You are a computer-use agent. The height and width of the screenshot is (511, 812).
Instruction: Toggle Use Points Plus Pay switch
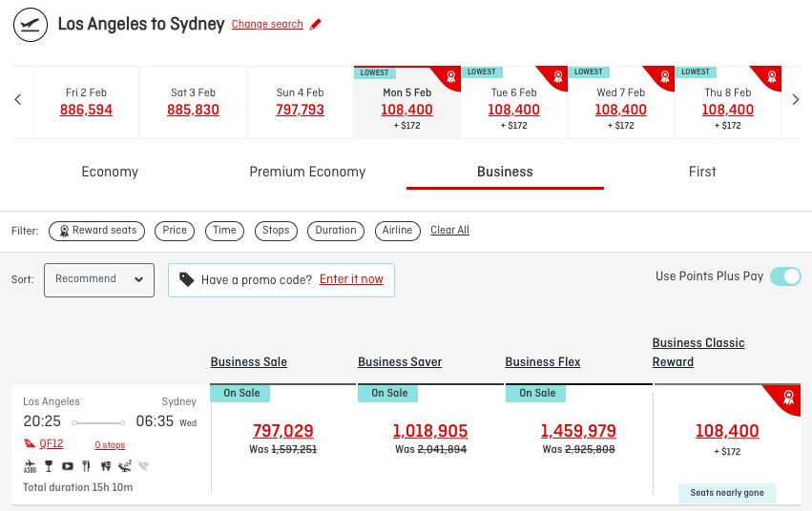785,276
